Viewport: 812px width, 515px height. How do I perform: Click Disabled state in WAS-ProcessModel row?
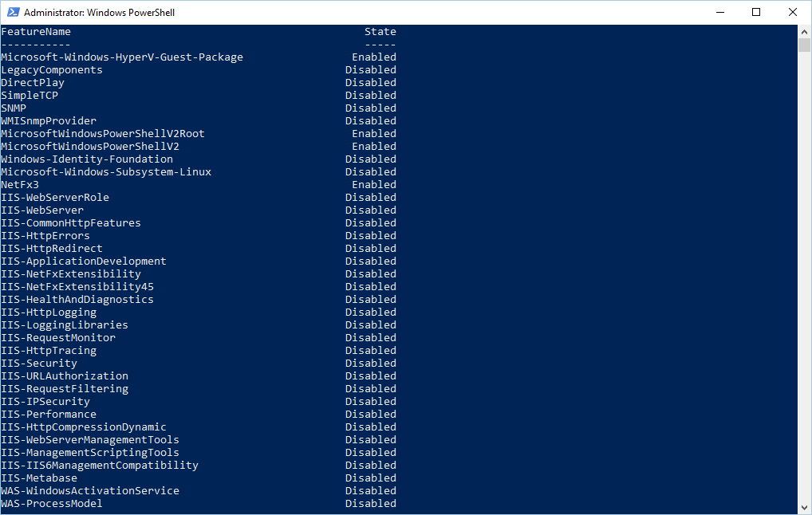click(x=371, y=504)
